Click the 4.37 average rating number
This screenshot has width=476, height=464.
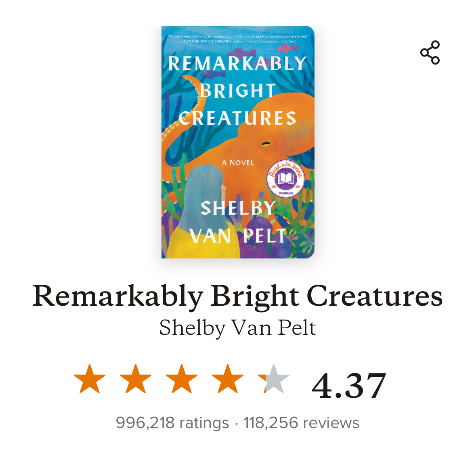[349, 386]
